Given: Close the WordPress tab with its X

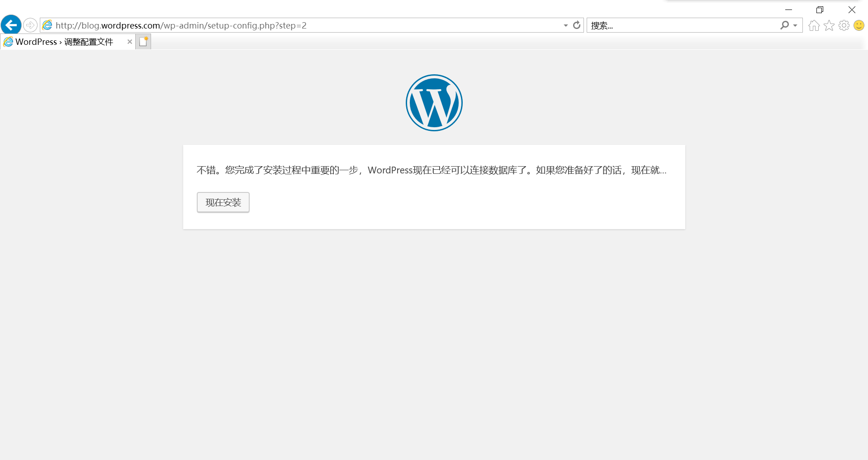Looking at the screenshot, I should pos(130,42).
